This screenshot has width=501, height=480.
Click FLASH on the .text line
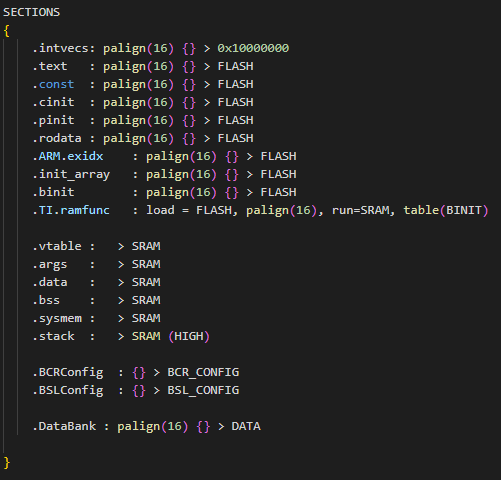[235, 66]
